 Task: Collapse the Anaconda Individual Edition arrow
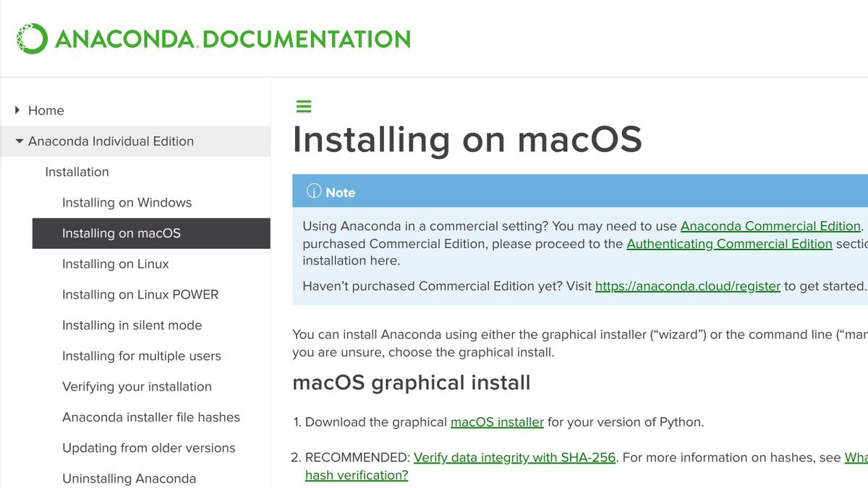tap(19, 141)
